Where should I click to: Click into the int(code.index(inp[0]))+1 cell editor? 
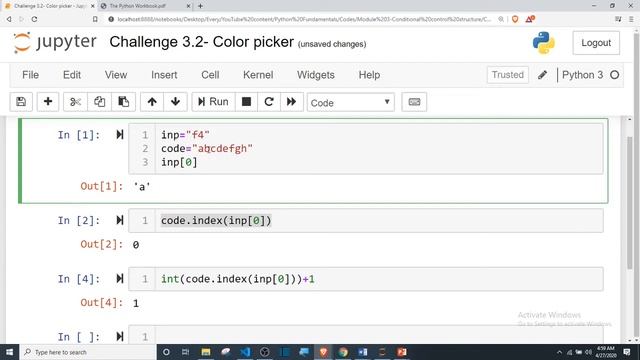[379, 279]
